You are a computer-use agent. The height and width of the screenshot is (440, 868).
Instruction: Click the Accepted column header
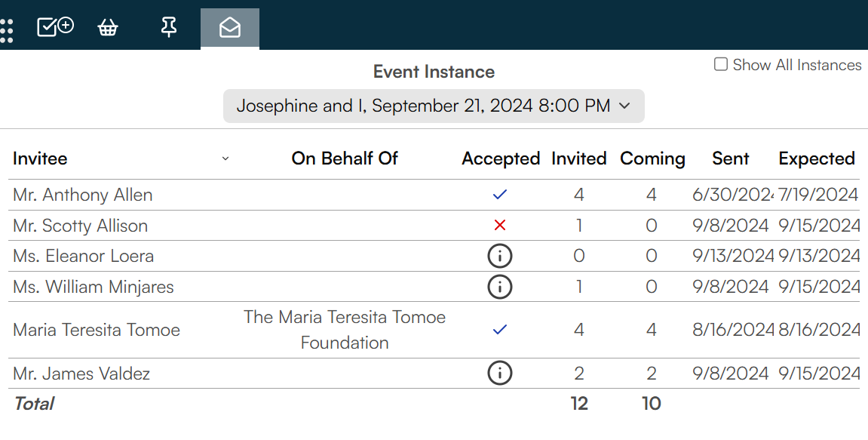point(501,158)
